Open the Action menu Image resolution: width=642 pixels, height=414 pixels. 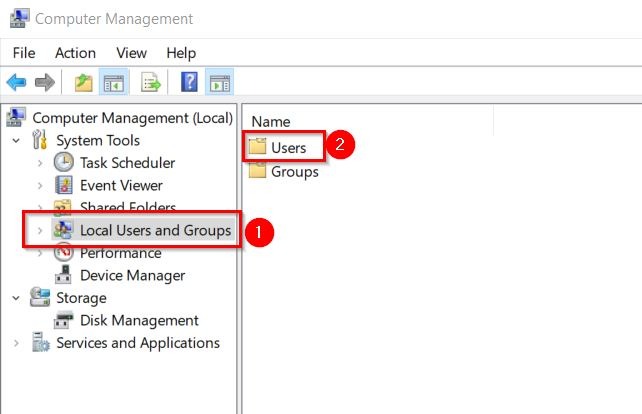point(76,53)
